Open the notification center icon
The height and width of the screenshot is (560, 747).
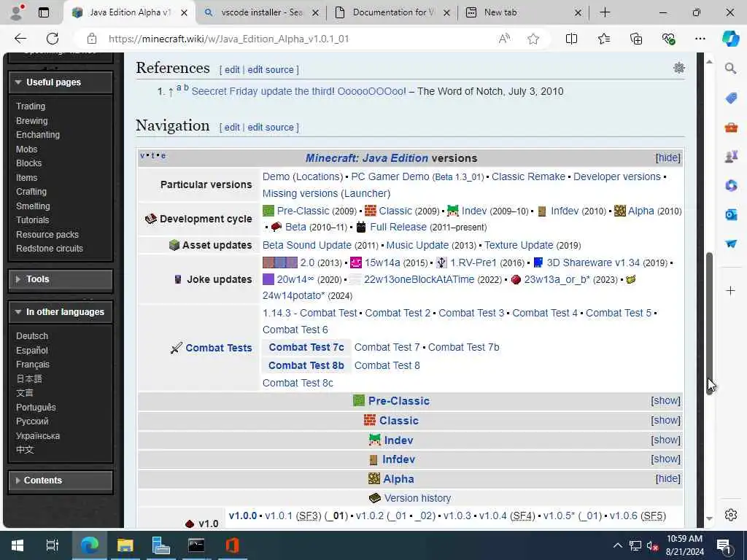click(724, 546)
